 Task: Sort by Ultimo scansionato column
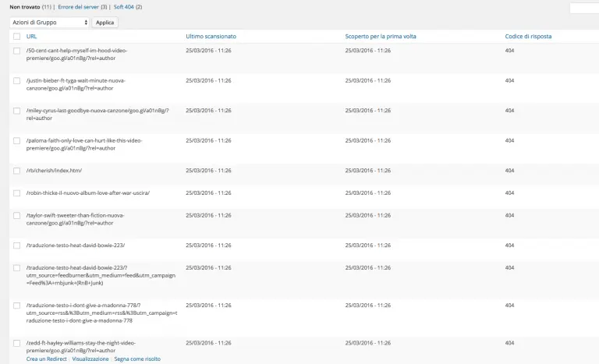[211, 37]
